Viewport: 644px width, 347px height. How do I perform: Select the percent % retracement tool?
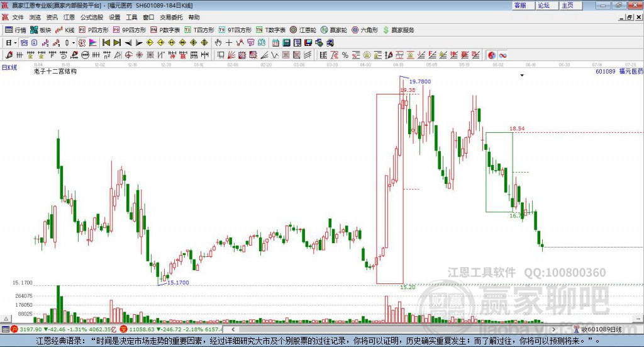[x=345, y=55]
